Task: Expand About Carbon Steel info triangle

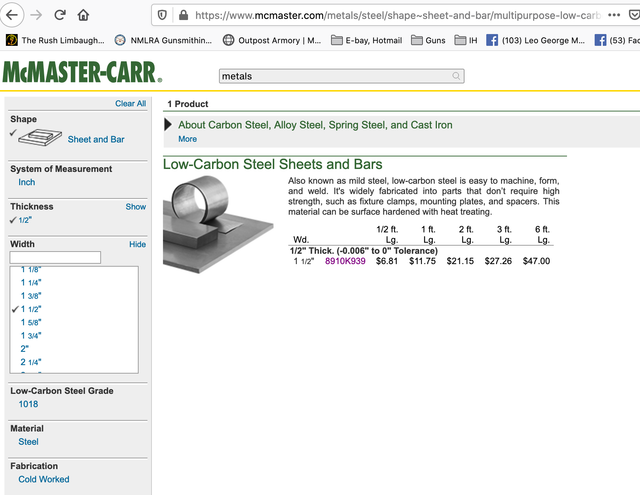Action: click(168, 124)
